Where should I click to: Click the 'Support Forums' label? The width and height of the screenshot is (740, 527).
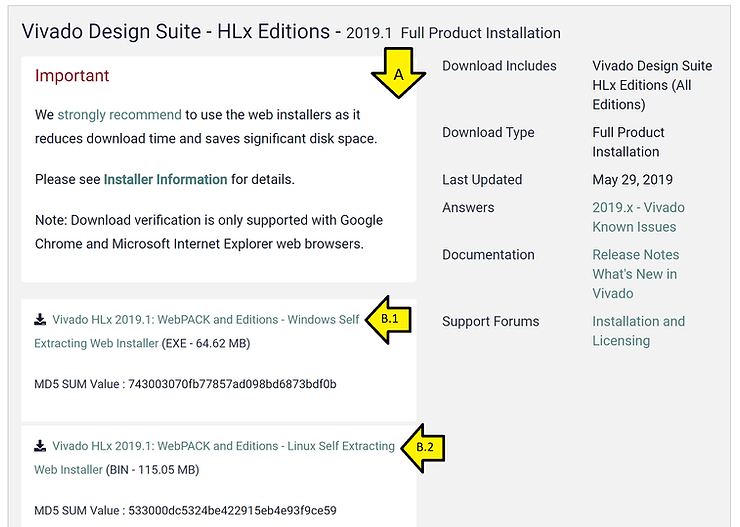pos(490,321)
